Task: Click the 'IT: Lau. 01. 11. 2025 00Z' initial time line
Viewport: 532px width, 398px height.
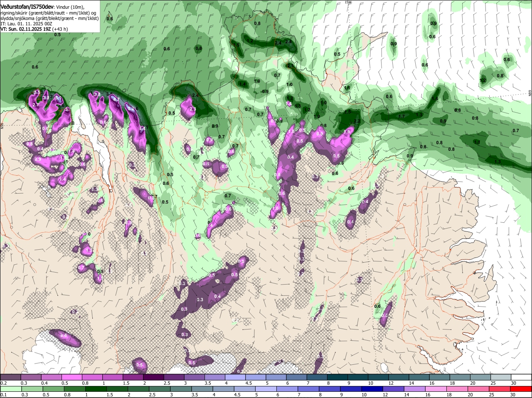Action: pos(26,24)
